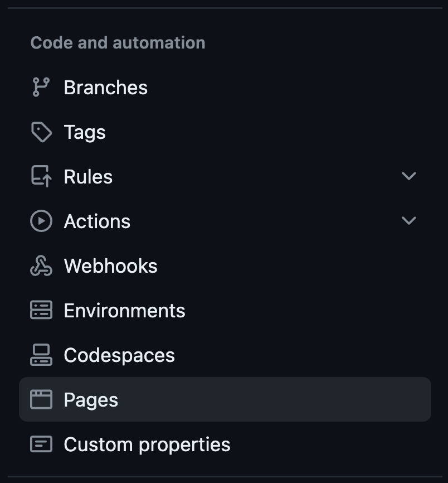This screenshot has height=483, width=448.
Task: Open the Codespaces settings entry
Action: click(x=119, y=355)
